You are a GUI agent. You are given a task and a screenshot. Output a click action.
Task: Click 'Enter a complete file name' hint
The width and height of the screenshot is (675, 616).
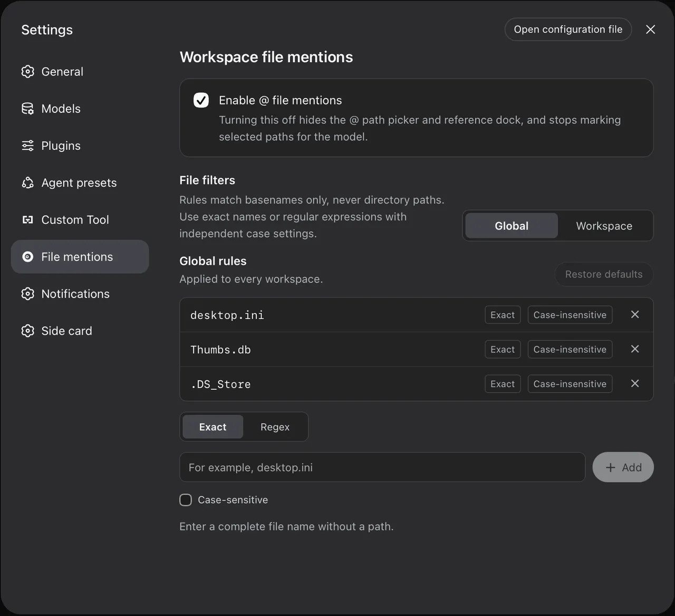point(286,526)
